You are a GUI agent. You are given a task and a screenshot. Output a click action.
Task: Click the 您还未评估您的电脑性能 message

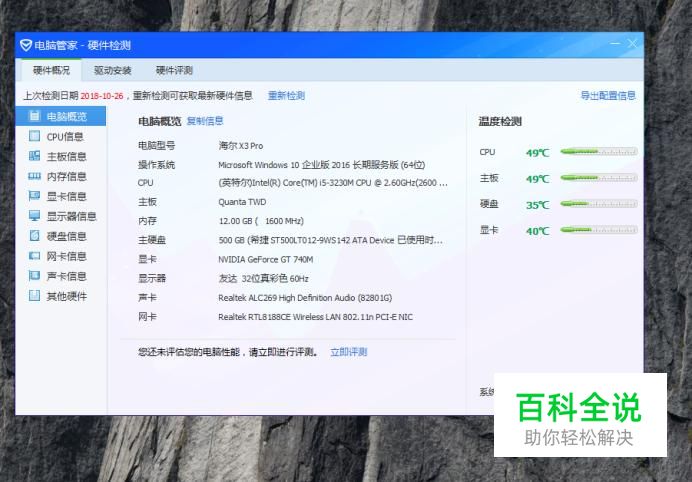coord(228,352)
